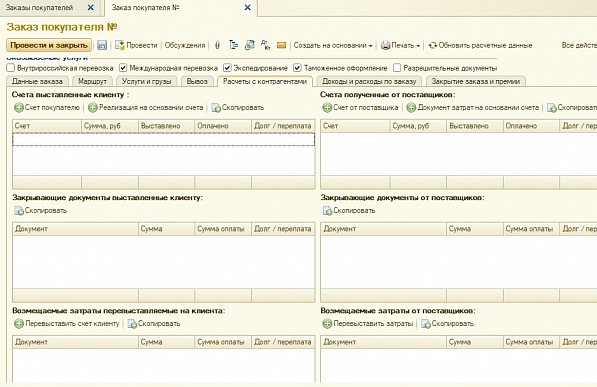Screen dimensions: 597x387
Task: Switch to Услуги и грузы tab
Action: (x=147, y=81)
